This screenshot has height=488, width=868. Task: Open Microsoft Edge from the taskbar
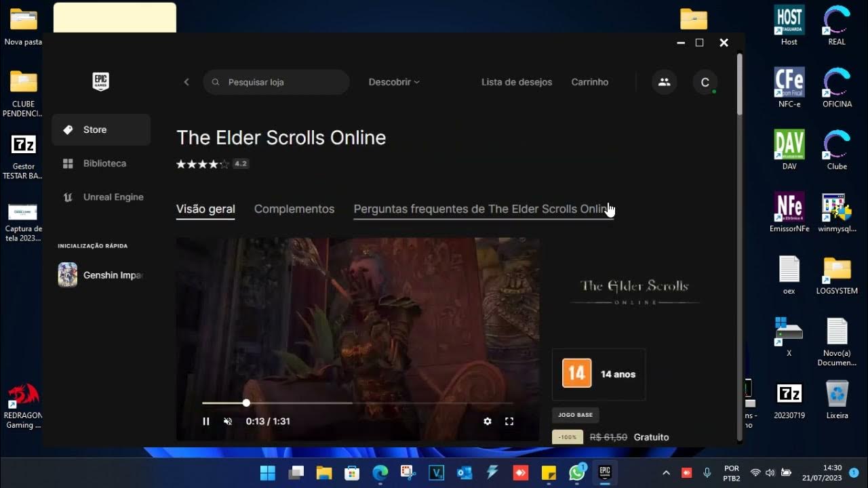pos(380,472)
